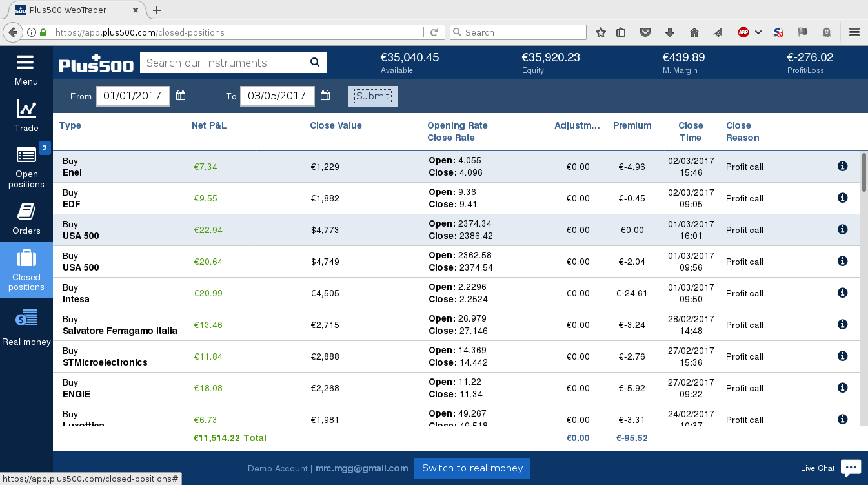This screenshot has width=868, height=485.
Task: Open the Open positions sidebar item
Action: 26,167
